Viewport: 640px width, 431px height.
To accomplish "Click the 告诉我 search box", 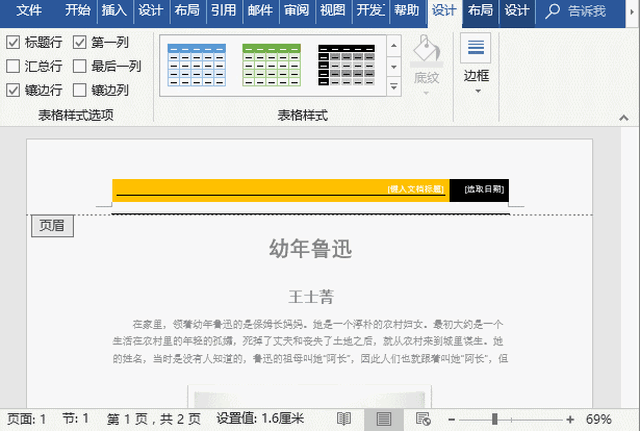I will click(587, 11).
